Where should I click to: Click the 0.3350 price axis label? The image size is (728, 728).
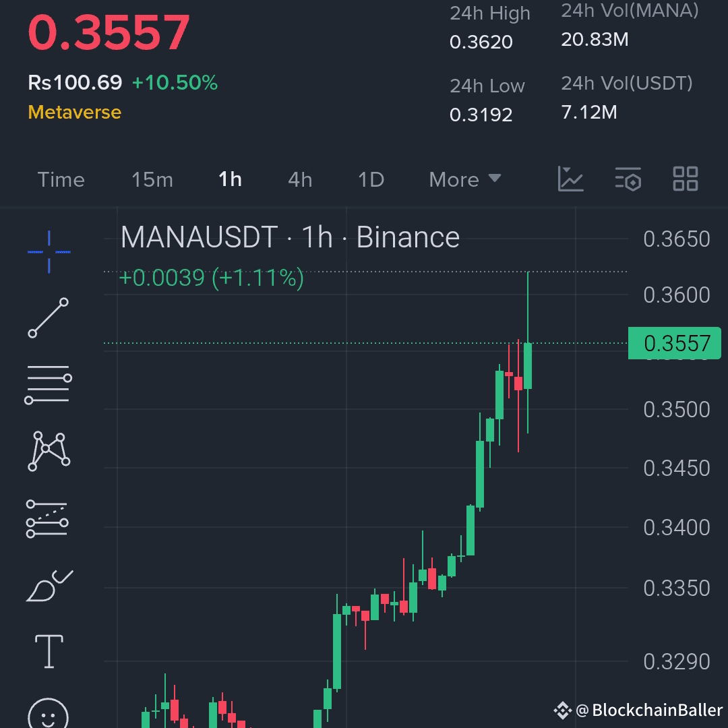tap(677, 588)
